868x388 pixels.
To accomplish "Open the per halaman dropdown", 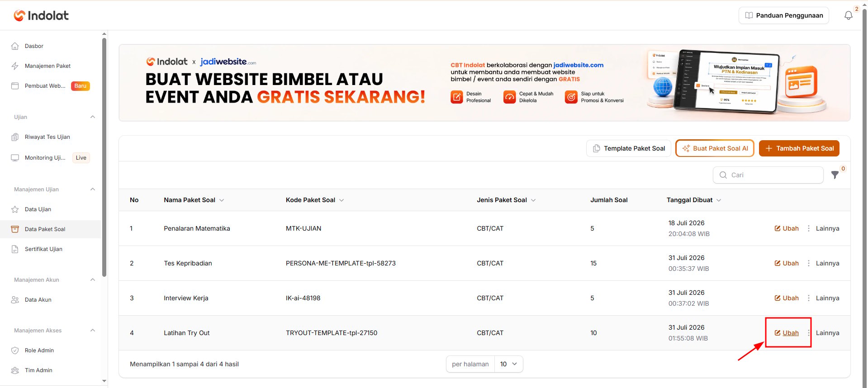I will (509, 364).
